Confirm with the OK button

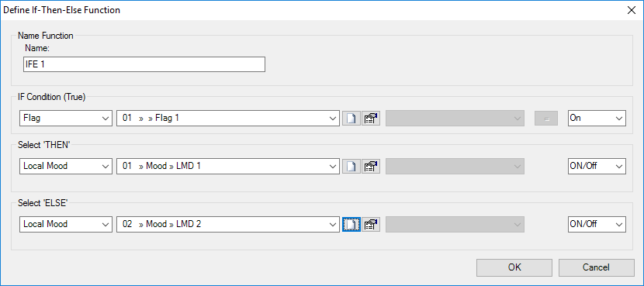coord(514,267)
